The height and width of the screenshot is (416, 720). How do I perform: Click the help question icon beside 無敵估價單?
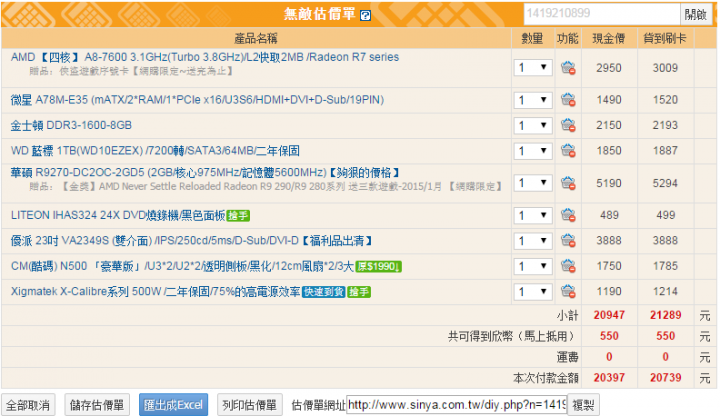365,15
